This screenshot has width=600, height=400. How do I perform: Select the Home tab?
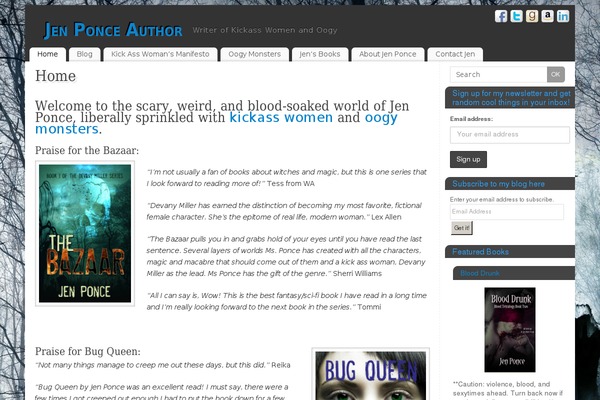[x=47, y=54]
